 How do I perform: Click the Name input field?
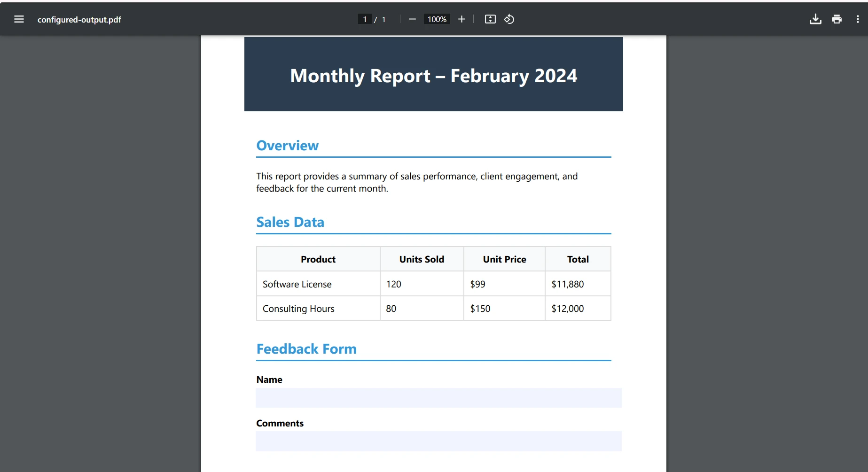tap(438, 398)
